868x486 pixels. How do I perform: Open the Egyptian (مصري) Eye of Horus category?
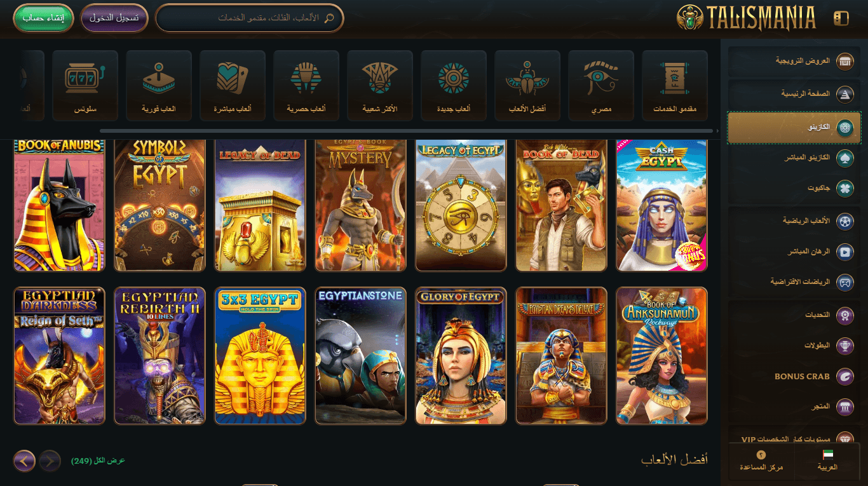[601, 86]
